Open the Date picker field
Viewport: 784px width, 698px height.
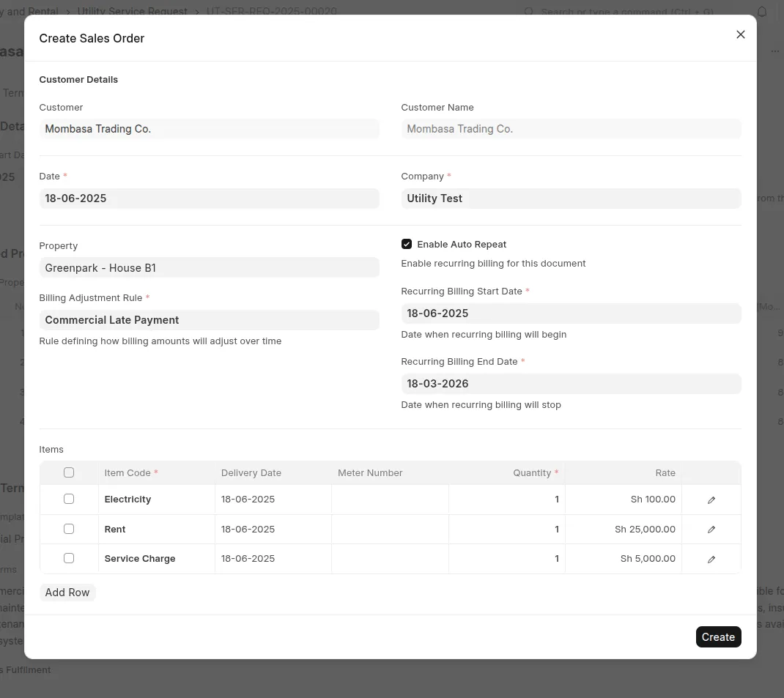(209, 198)
